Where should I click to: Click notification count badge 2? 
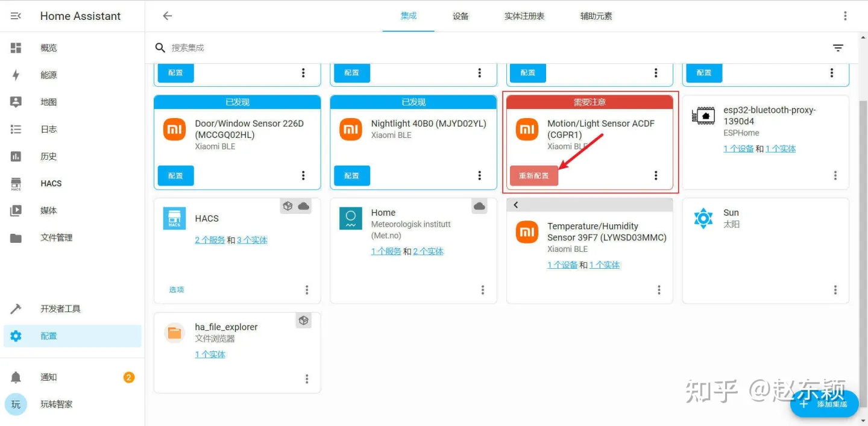point(129,378)
